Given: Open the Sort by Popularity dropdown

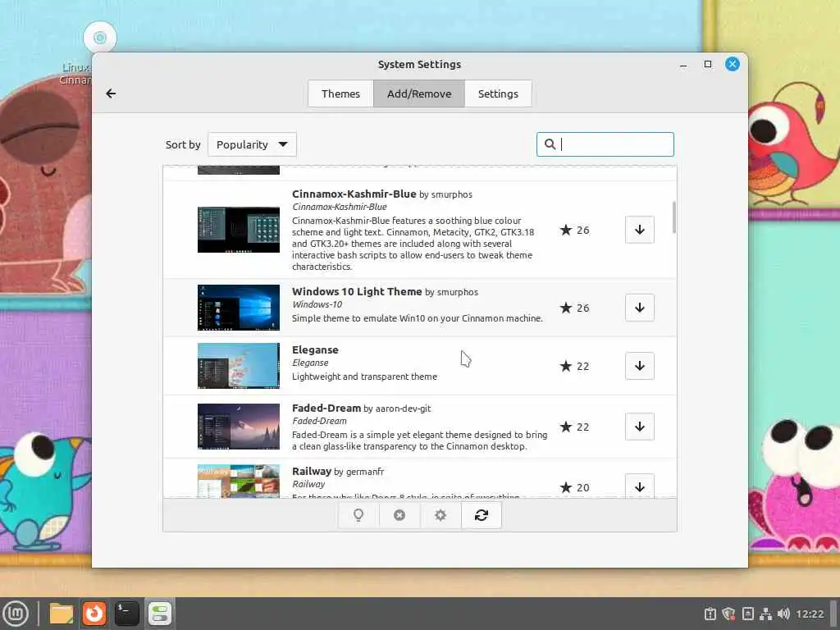Looking at the screenshot, I should click(252, 144).
